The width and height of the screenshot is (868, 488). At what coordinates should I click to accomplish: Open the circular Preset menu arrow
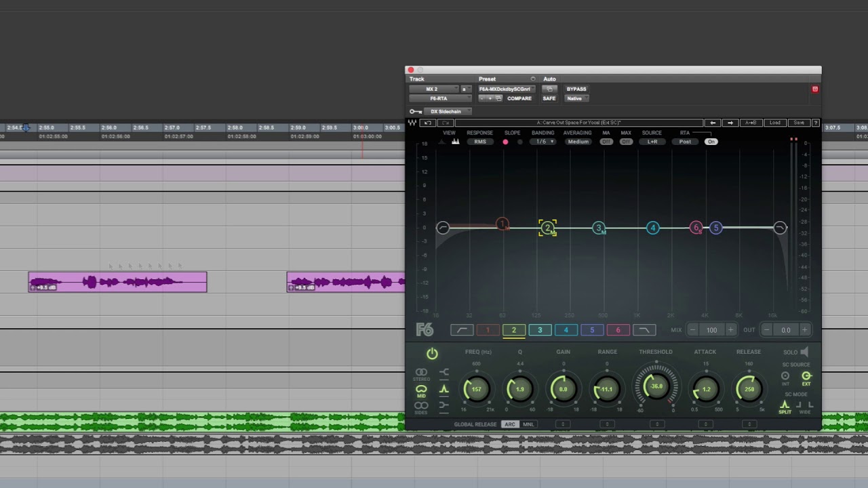[x=533, y=79]
